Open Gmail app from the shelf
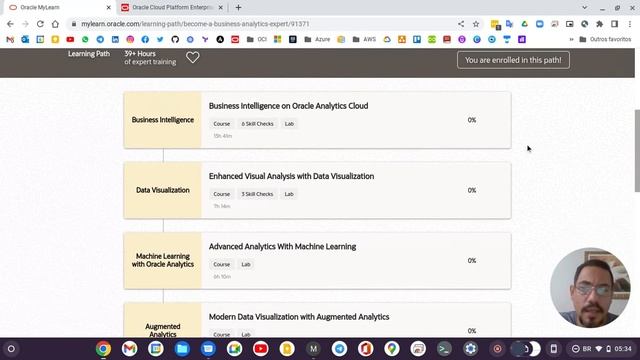Screen dimensions: 640x360 (129, 349)
